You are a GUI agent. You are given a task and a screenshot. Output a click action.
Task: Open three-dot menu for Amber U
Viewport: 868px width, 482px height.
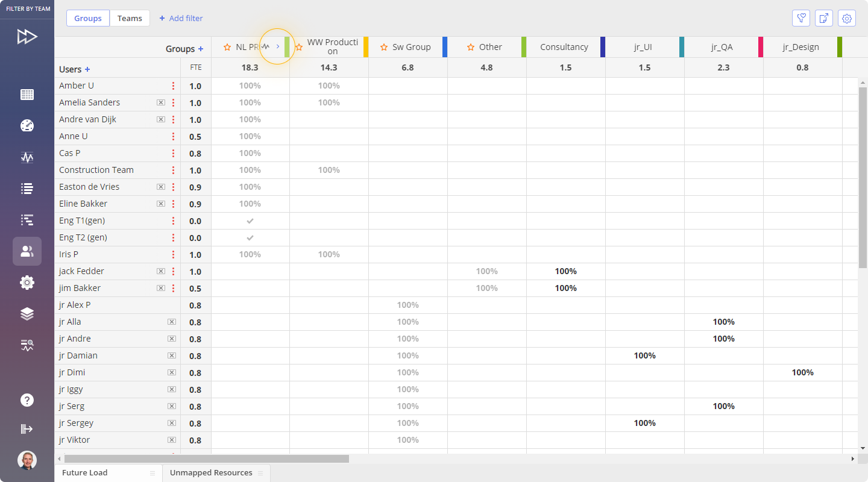pyautogui.click(x=174, y=86)
